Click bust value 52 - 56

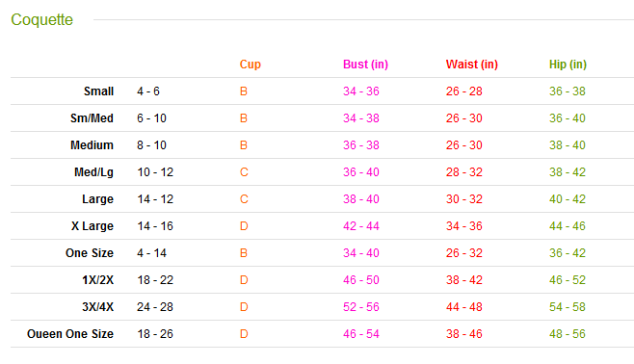[361, 307]
